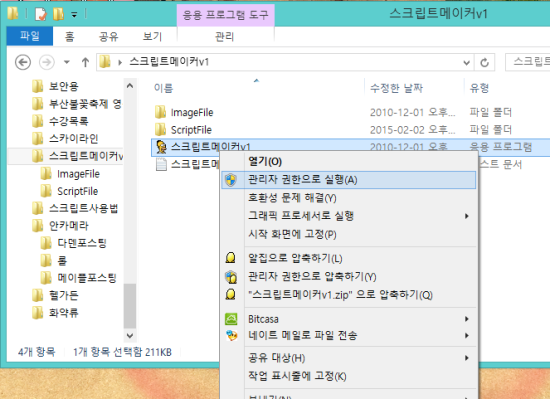
Task: Open the 파일 tab
Action: pos(30,36)
